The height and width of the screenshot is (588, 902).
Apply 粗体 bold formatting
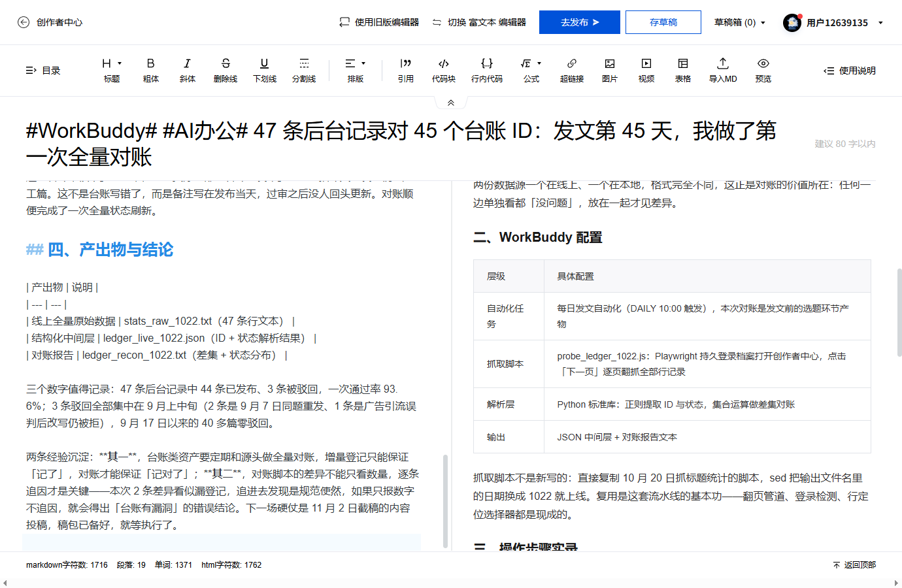(151, 70)
